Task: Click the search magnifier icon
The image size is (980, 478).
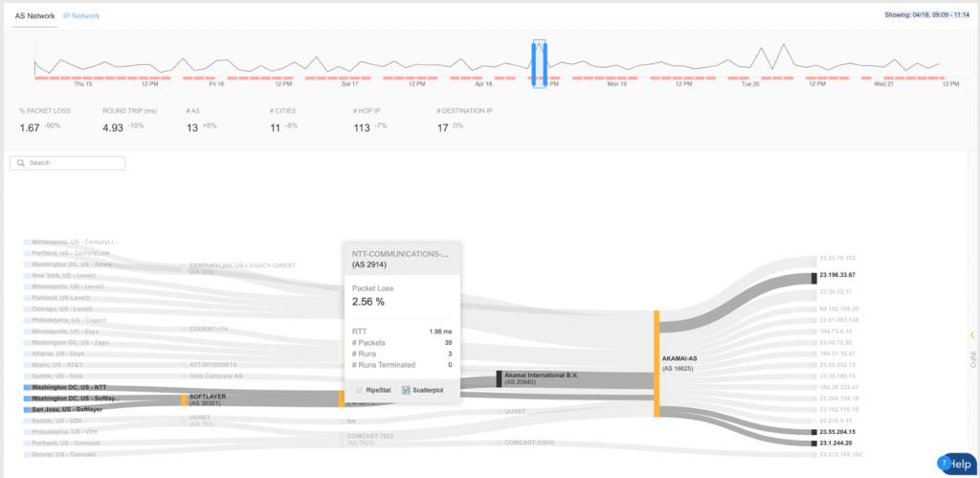Action: pyautogui.click(x=21, y=163)
